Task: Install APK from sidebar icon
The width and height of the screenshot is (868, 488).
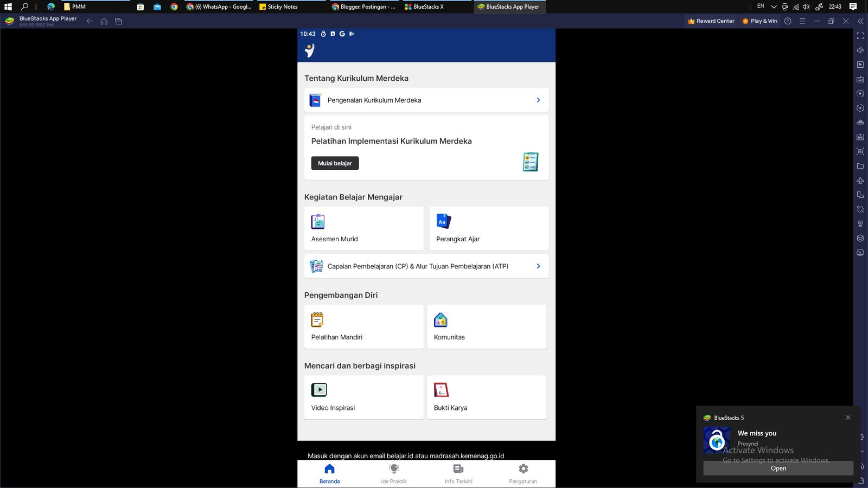Action: (x=860, y=137)
